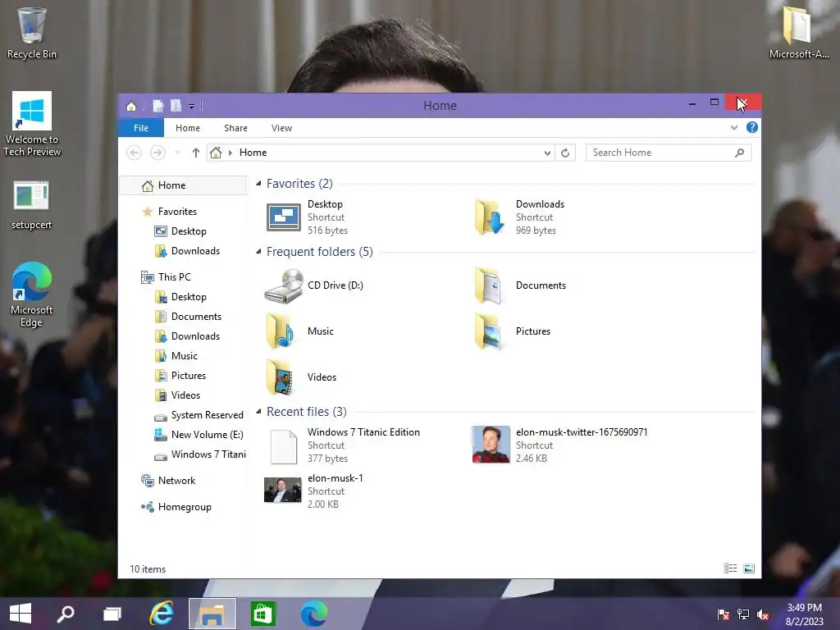Open Customize Quick Access Toolbar dropdown
Image resolution: width=840 pixels, height=630 pixels.
click(191, 106)
